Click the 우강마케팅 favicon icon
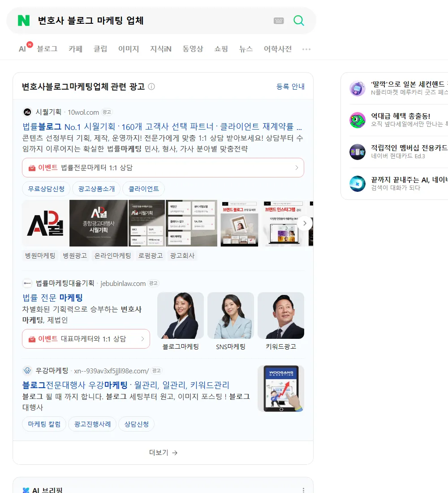The height and width of the screenshot is (493, 448). 27,371
